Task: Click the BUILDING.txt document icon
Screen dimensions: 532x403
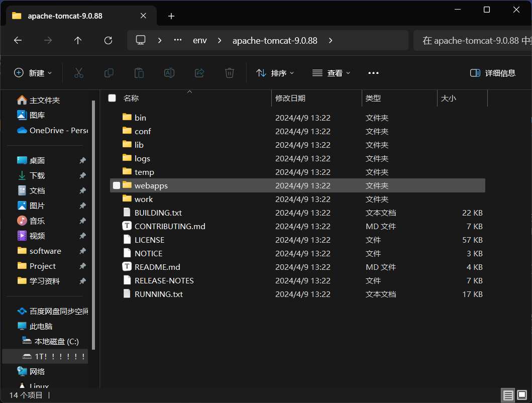Action: point(127,212)
